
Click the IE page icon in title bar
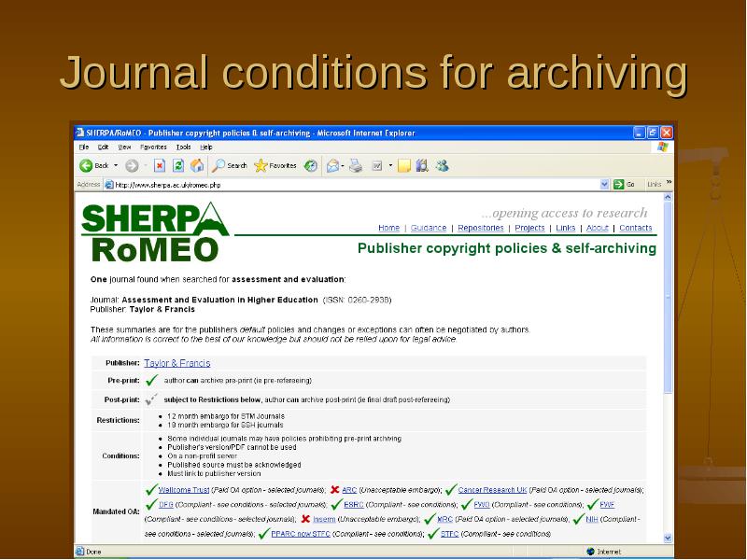coord(80,133)
